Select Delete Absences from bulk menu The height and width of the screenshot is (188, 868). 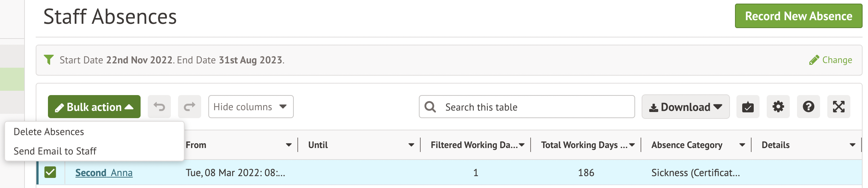[x=49, y=132]
